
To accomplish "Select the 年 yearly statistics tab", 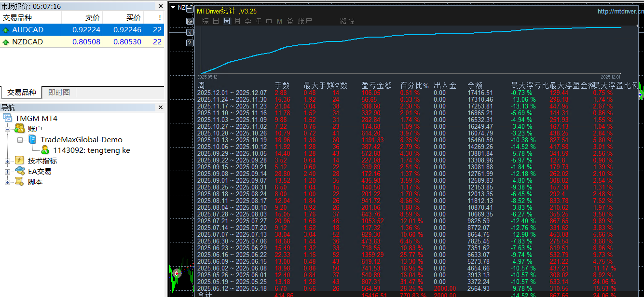I will tap(258, 21).
